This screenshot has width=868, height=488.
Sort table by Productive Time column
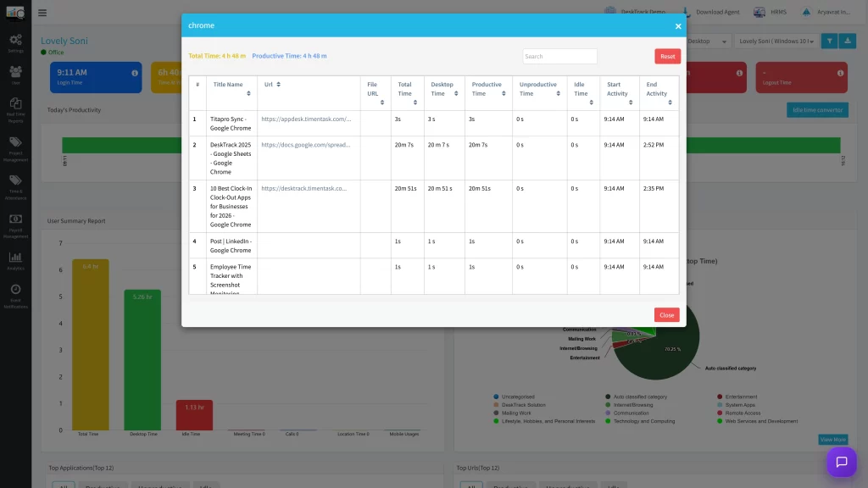pyautogui.click(x=504, y=93)
